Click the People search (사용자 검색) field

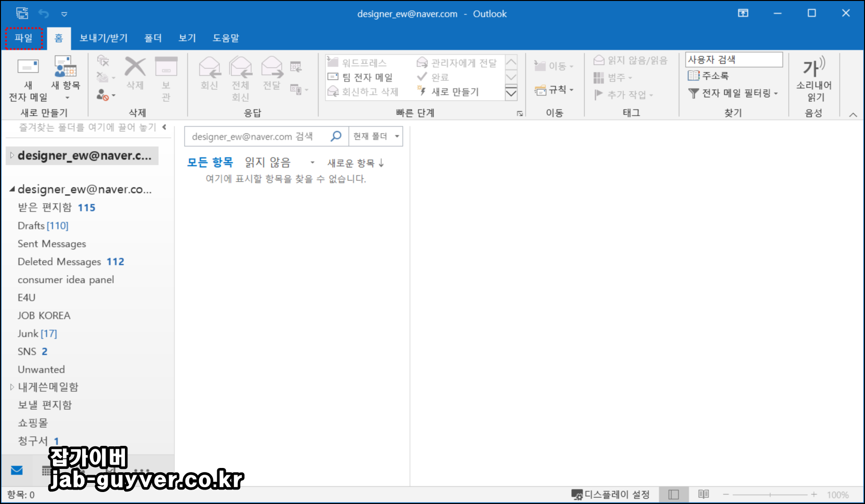coord(734,60)
